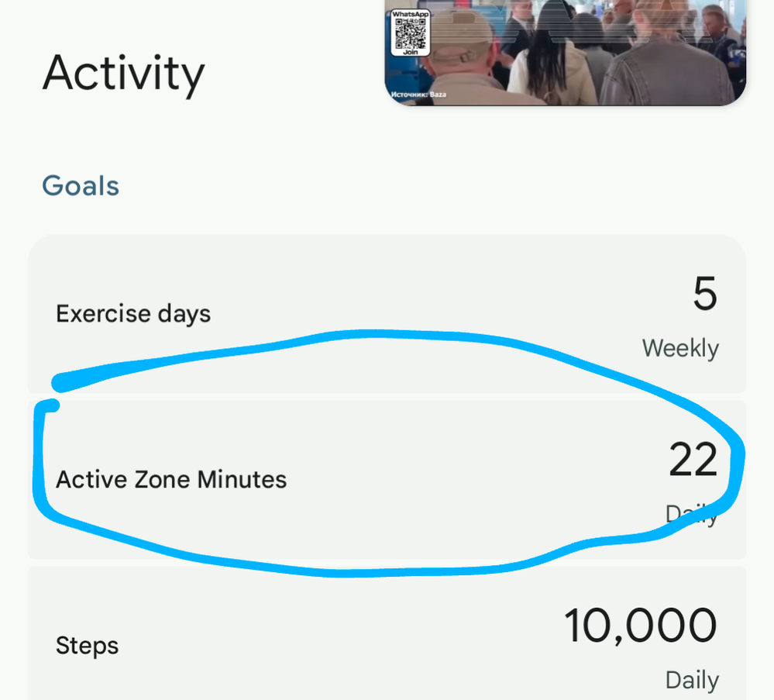Tap the Join text under the QR code
Image resolution: width=774 pixels, height=700 pixels.
coord(410,52)
